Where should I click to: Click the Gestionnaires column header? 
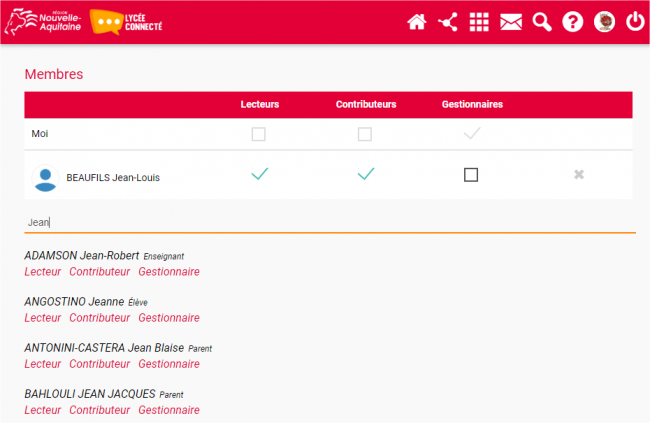point(472,104)
